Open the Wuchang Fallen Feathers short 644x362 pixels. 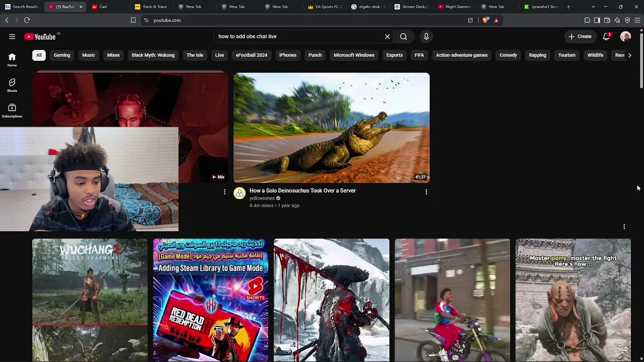click(90, 300)
